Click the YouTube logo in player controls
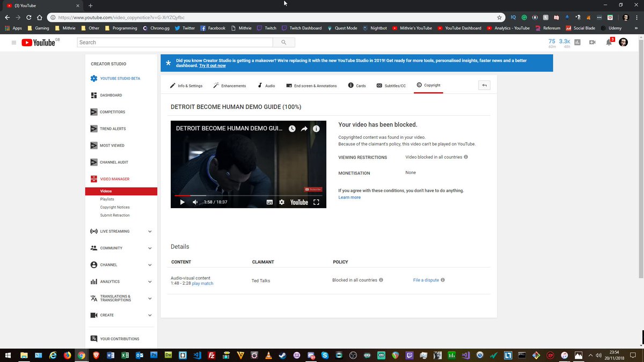The width and height of the screenshot is (644, 362). pos(299,202)
